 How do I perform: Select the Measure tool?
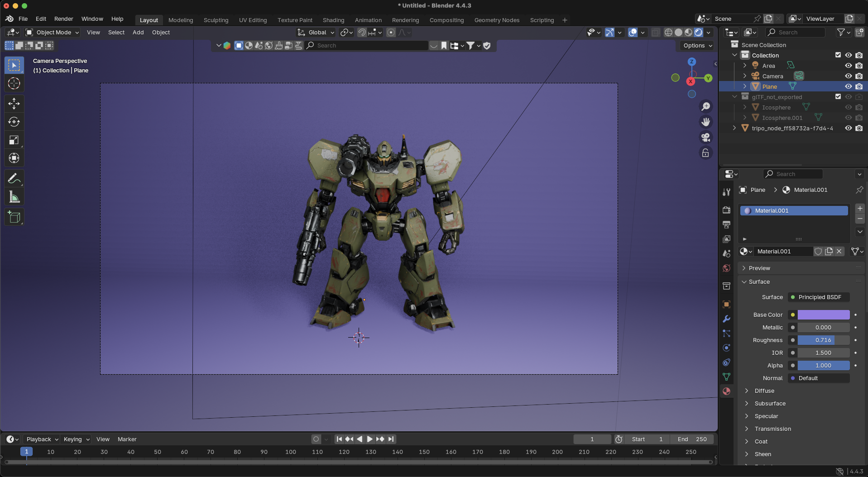tap(14, 197)
